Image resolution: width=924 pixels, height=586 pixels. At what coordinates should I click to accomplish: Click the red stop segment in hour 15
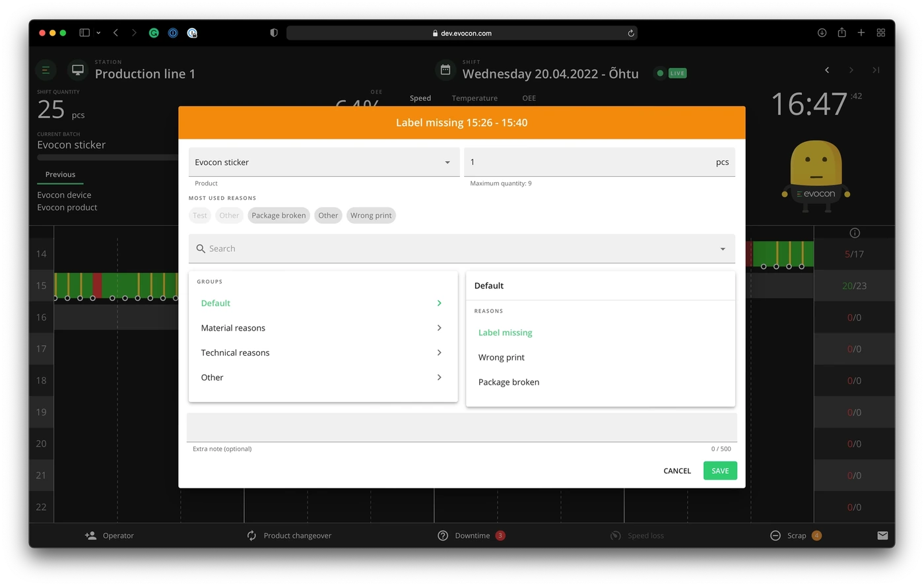click(98, 285)
